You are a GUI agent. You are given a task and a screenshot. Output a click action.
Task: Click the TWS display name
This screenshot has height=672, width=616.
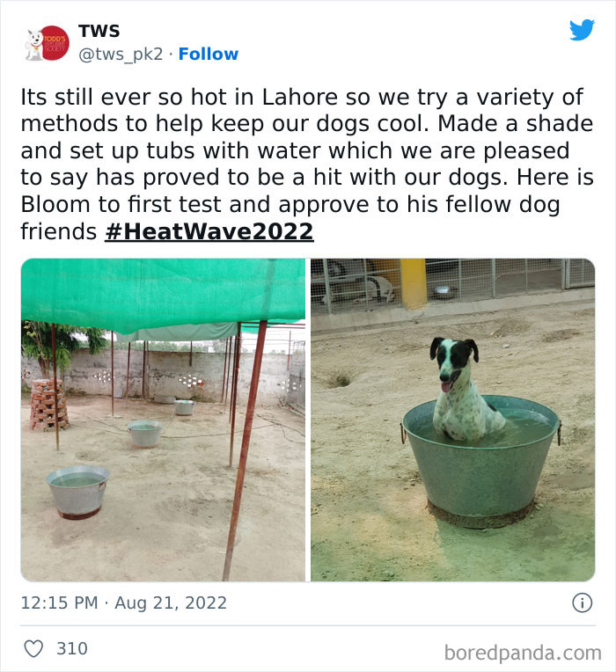click(99, 31)
